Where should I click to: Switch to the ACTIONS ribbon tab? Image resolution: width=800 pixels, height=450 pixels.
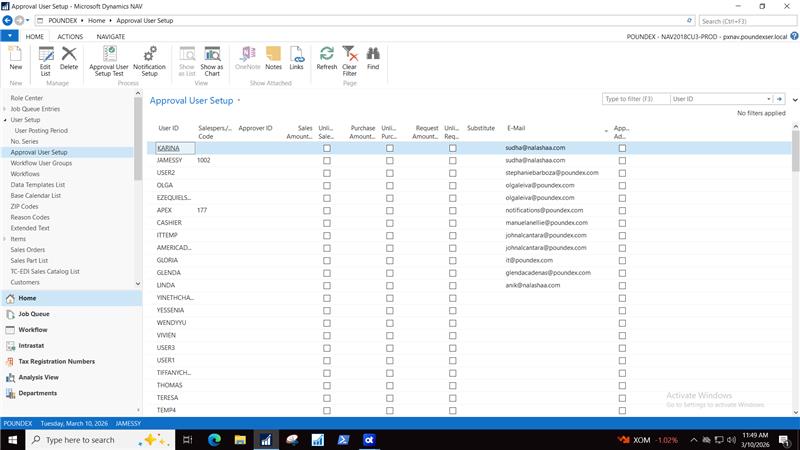click(70, 36)
